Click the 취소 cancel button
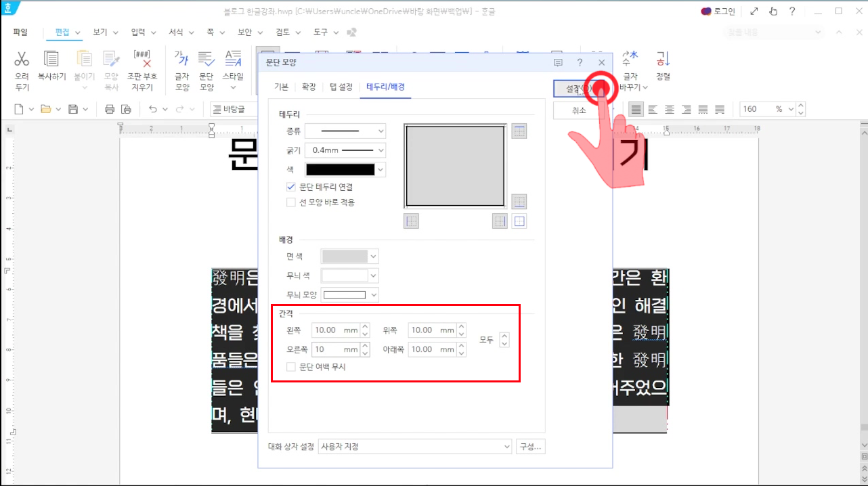Viewport: 868px width, 486px height. 579,110
